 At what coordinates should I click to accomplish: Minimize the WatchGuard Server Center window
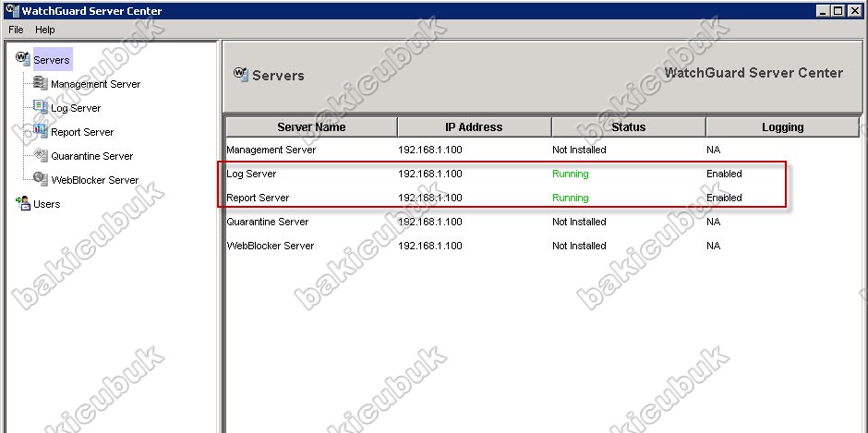click(x=824, y=10)
